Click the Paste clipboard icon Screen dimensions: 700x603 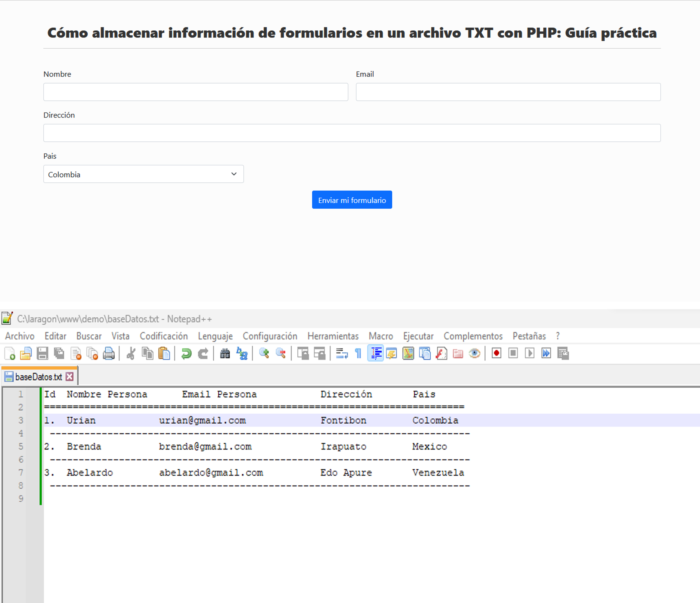click(164, 353)
